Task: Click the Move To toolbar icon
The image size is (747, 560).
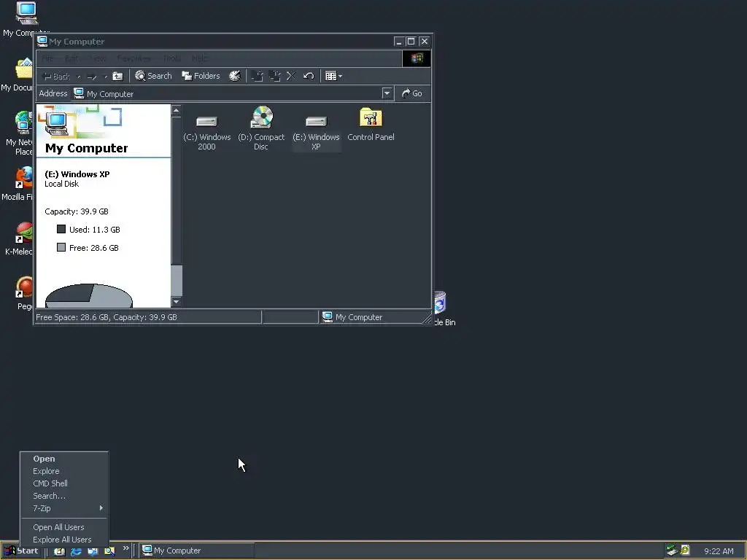Action: [258, 76]
